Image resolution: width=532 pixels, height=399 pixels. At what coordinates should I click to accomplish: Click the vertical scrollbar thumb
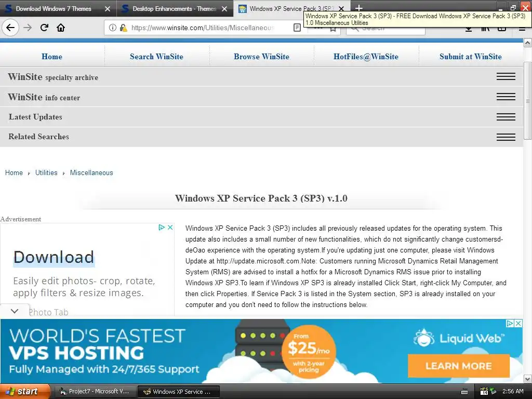click(x=527, y=101)
